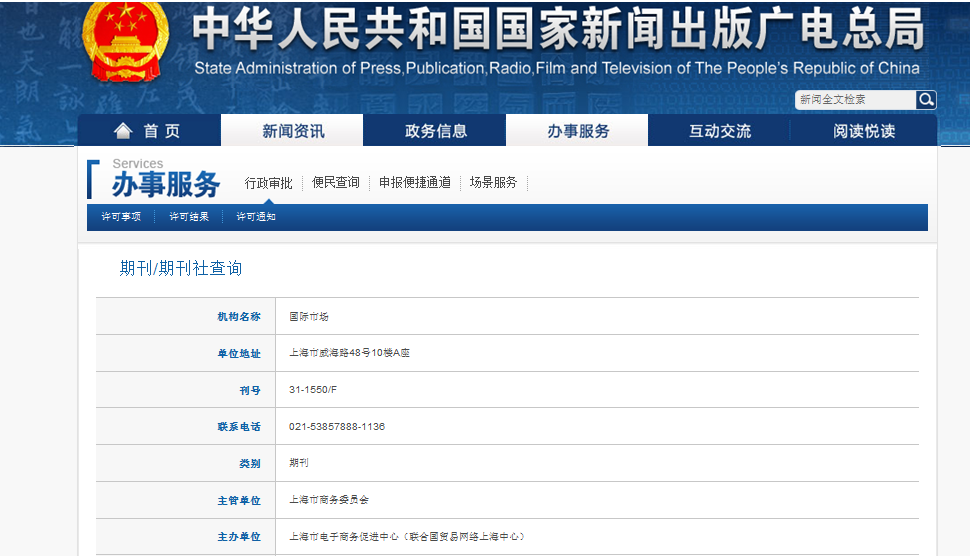Select the 申报便捷通道 sub-menu link
The width and height of the screenshot is (970, 556).
click(x=415, y=182)
